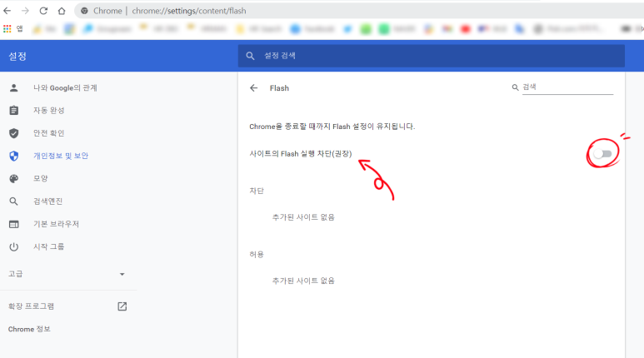Viewport: 644px width, 358px height.
Task: Open the 앱 apps shortcut in bookmarks bar
Action: (x=12, y=29)
